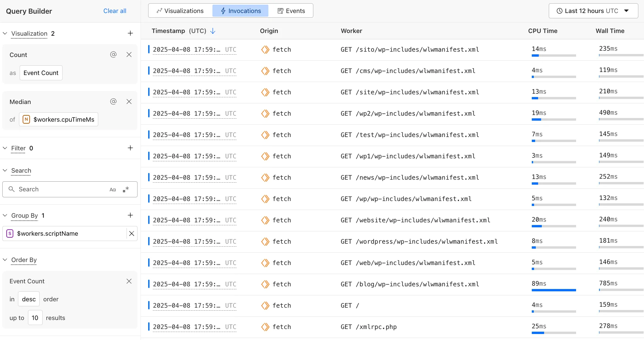Remove the Event Count order by

(129, 281)
